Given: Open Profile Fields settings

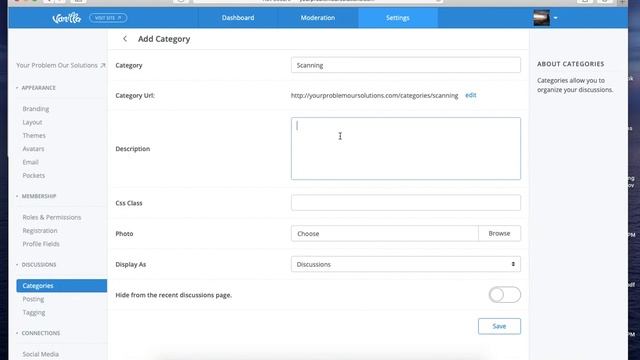Looking at the screenshot, I should tap(41, 244).
